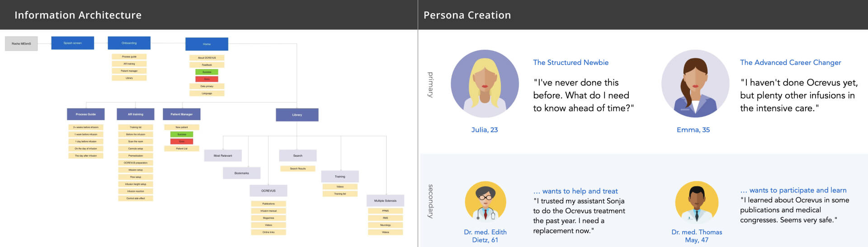Image resolution: width=868 pixels, height=247 pixels.
Task: Select the Process Guide section box
Action: [86, 114]
